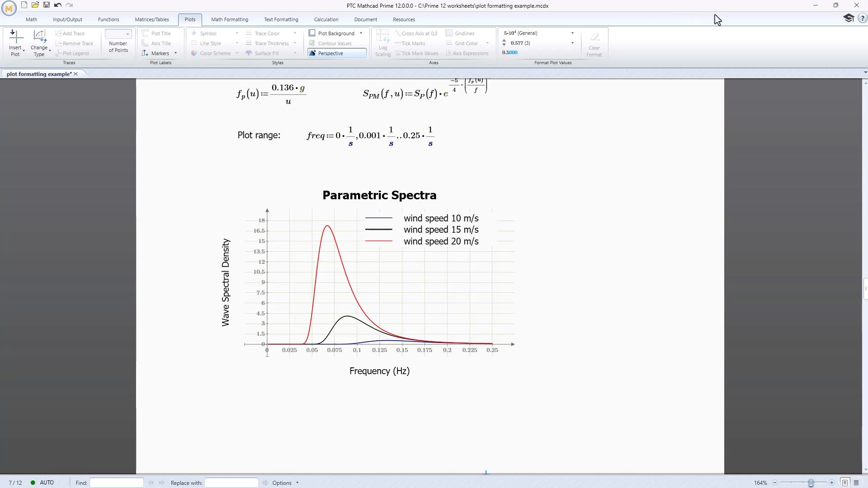Click the zoom out minus button
Screen dimensions: 868x488
(x=775, y=483)
